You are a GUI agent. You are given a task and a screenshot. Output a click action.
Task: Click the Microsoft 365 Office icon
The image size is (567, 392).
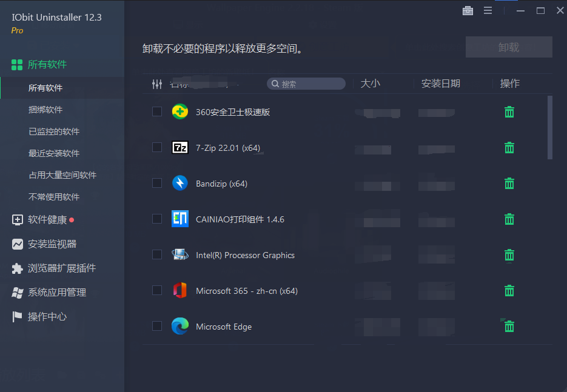coord(179,290)
